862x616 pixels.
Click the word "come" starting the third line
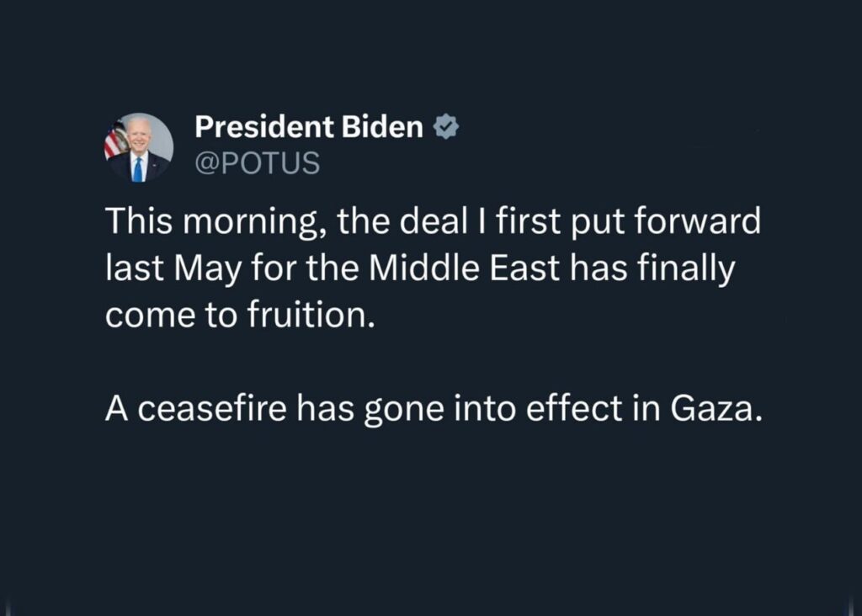[150, 316]
